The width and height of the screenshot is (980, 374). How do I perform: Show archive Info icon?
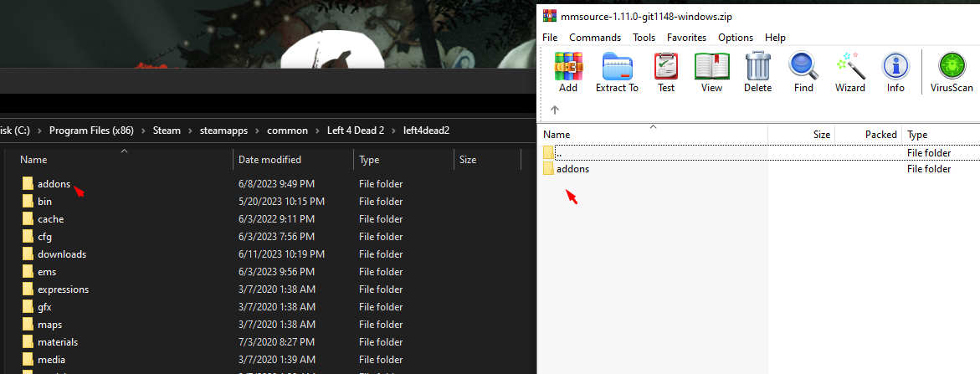895,66
